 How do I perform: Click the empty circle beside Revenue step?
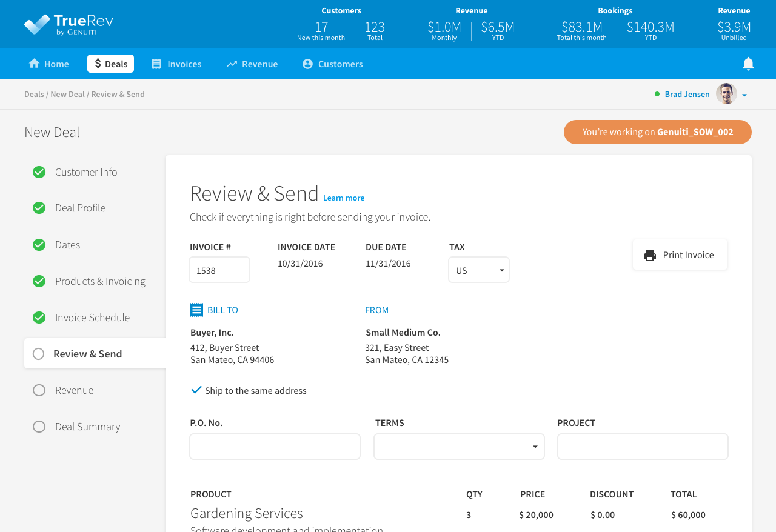pyautogui.click(x=39, y=390)
